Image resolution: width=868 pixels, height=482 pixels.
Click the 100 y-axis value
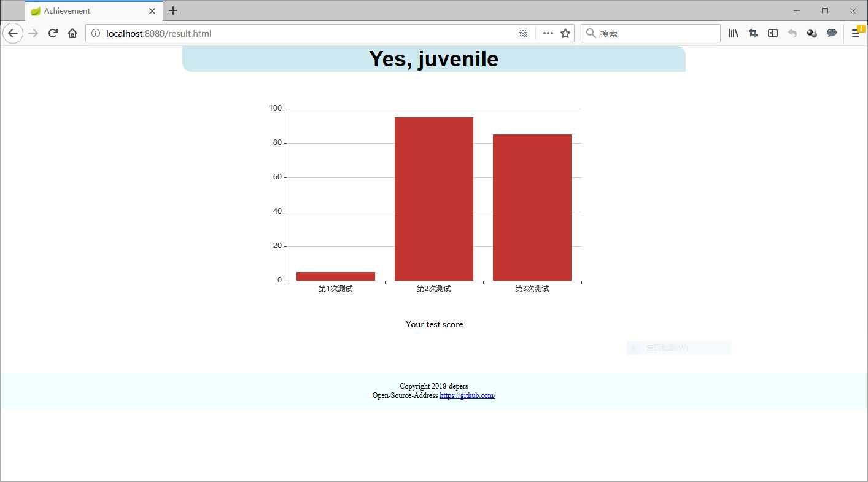click(x=275, y=108)
